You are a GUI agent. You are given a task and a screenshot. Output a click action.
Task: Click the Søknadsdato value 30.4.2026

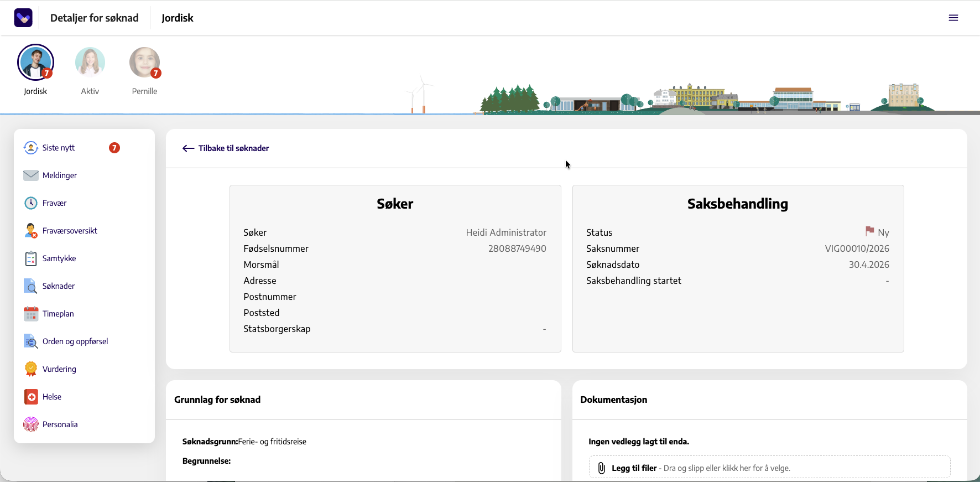[869, 265]
